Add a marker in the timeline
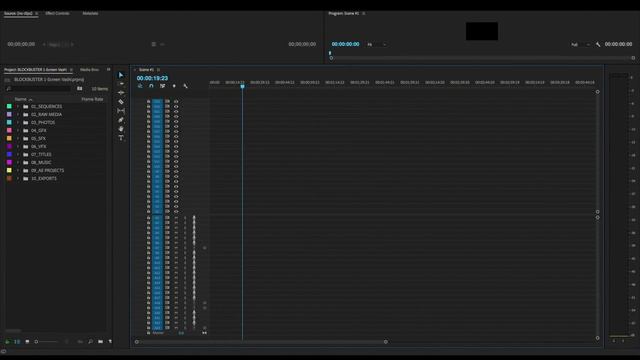Image resolution: width=640 pixels, height=360 pixels. (x=174, y=86)
